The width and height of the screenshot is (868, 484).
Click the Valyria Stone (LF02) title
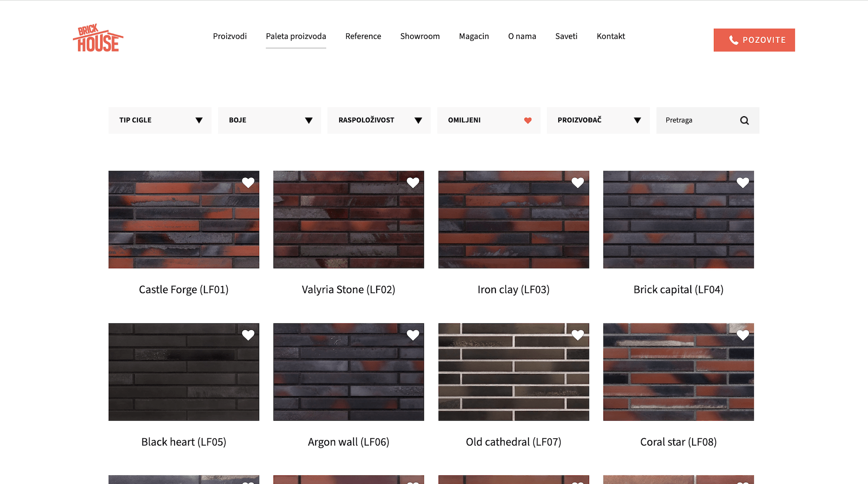coord(349,289)
